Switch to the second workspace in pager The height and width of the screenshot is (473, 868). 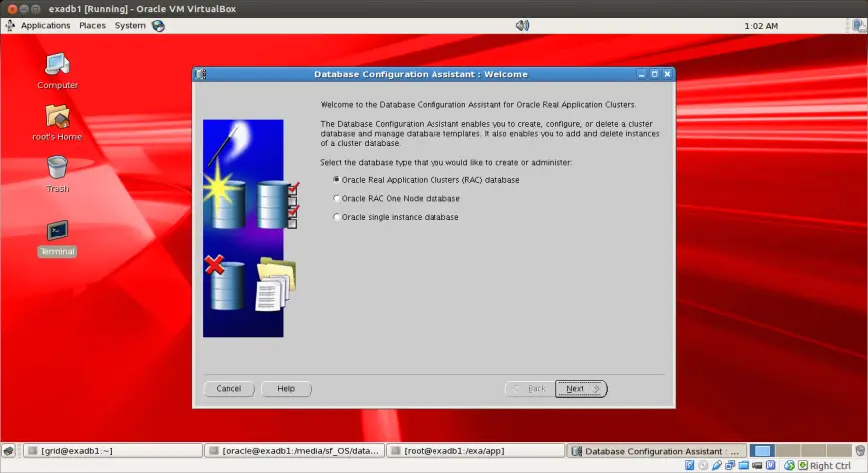[788, 451]
